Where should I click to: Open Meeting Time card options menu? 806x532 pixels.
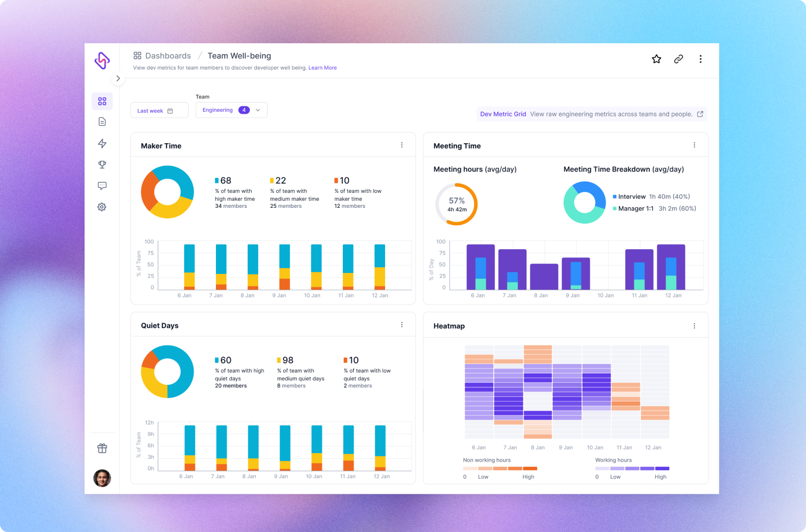pos(695,145)
